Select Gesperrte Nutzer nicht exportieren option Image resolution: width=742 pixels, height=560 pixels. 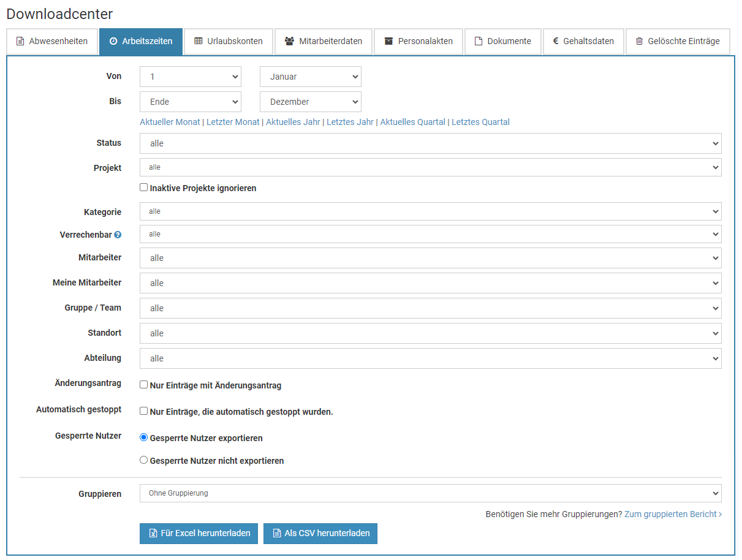coord(144,460)
